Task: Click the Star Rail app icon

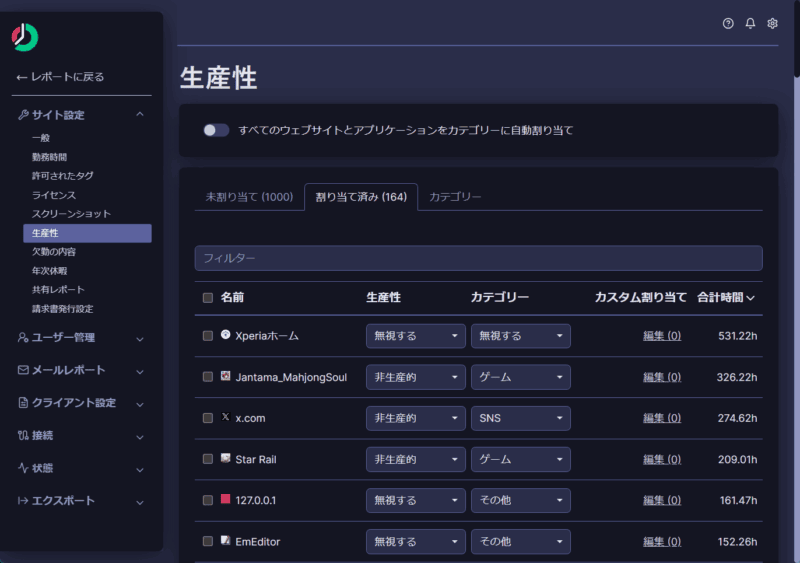Action: pyautogui.click(x=226, y=458)
